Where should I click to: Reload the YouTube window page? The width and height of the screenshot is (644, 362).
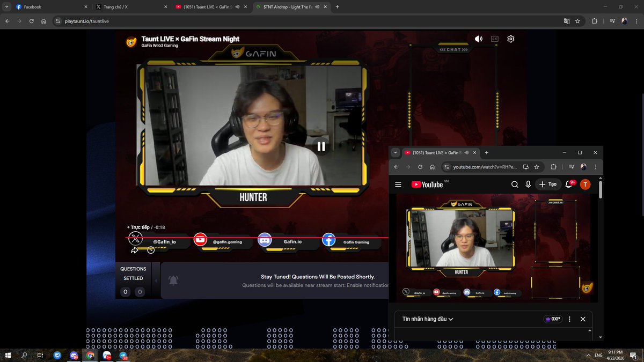click(420, 167)
